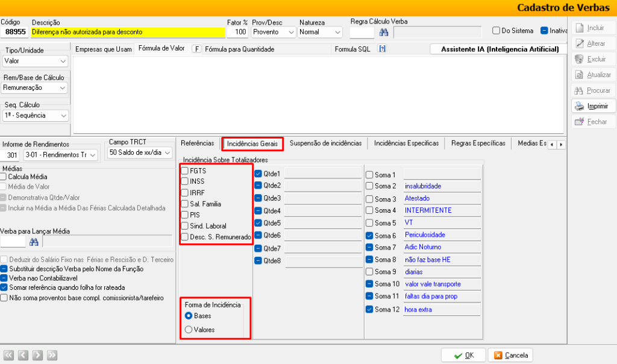
Task: Select the Bases radio option
Action: coord(189,316)
